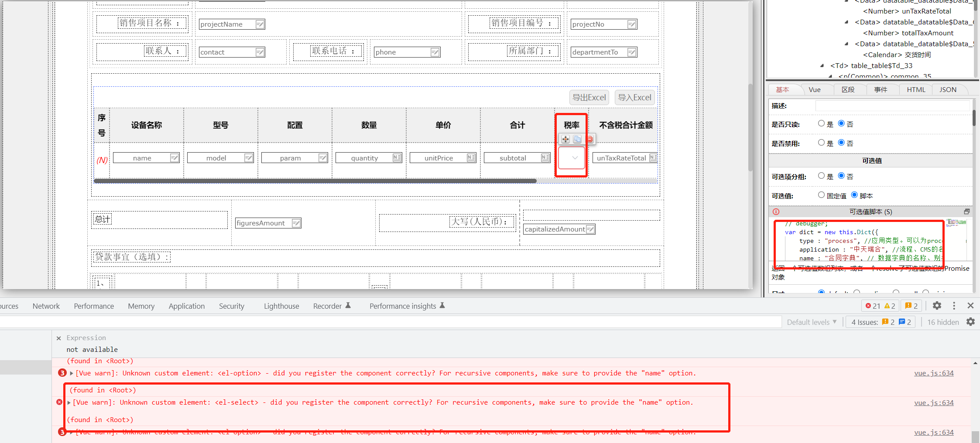The width and height of the screenshot is (980, 443).
Task: Select 否 for 可选项分组
Action: tap(841, 176)
